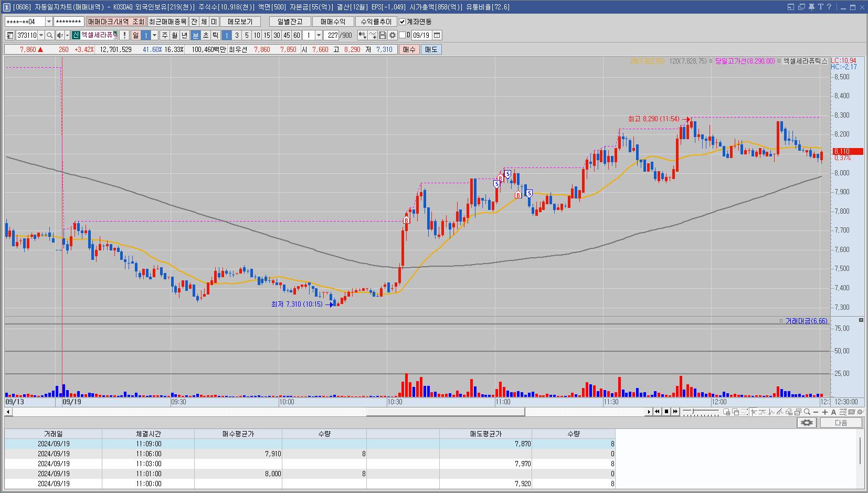Open the dropdown arrow next to speaker

(67, 35)
